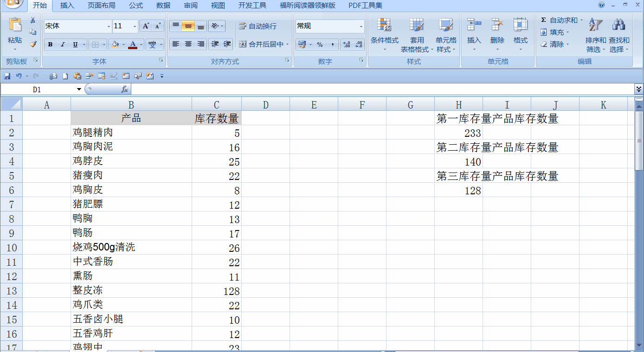The height and width of the screenshot is (352, 644).
Task: Open the Font group dialog launcher
Action: [161, 60]
